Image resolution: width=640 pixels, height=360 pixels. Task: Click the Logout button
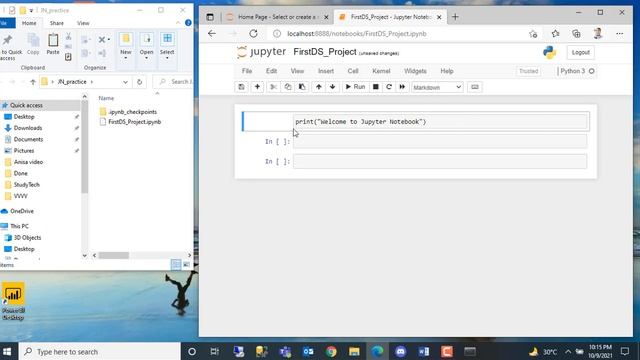(x=580, y=52)
